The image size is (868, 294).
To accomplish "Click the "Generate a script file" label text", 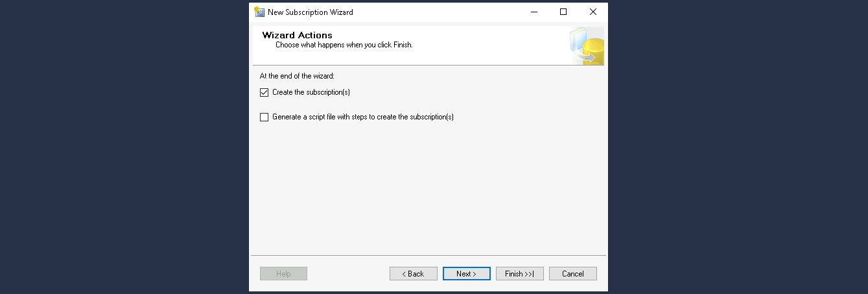I will tap(362, 117).
